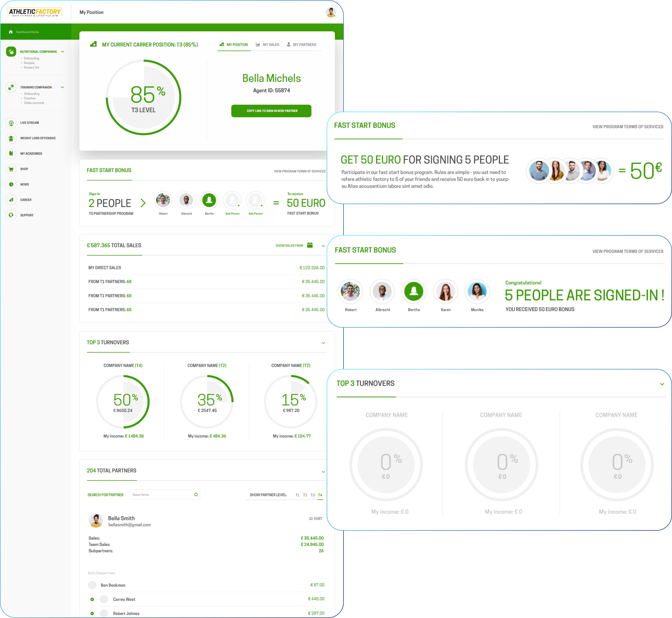Collapse the 204 Total Partners section

coord(323,472)
